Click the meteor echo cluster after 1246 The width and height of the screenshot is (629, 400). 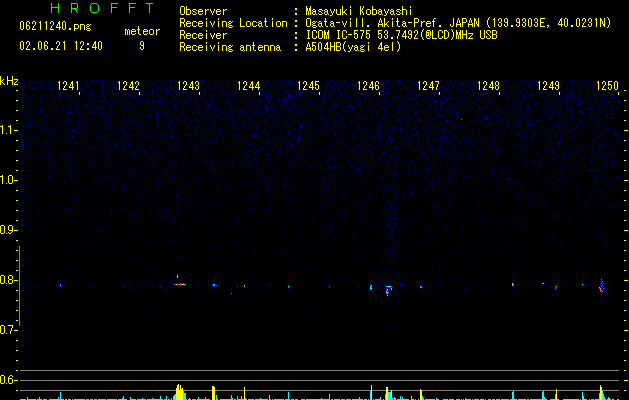click(x=388, y=290)
